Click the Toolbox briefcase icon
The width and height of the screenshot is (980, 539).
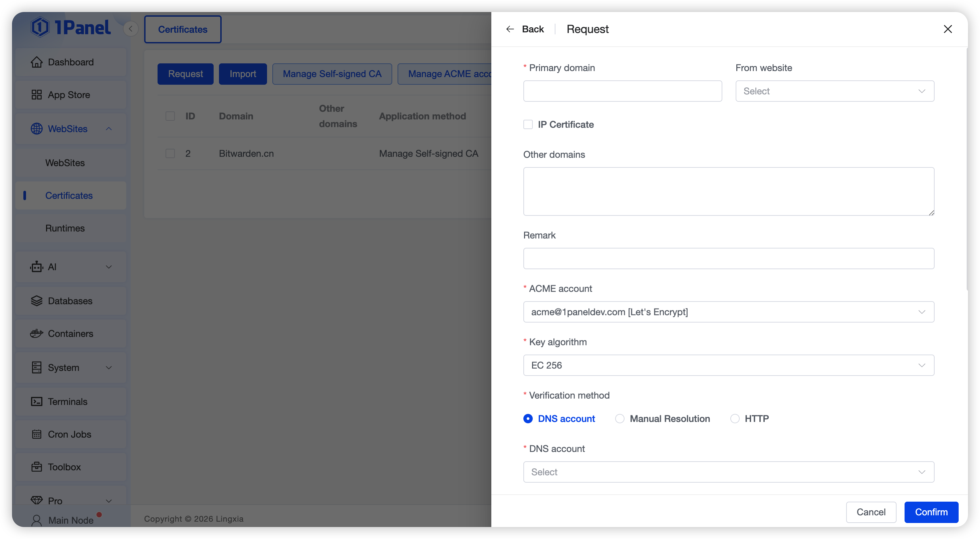click(36, 467)
